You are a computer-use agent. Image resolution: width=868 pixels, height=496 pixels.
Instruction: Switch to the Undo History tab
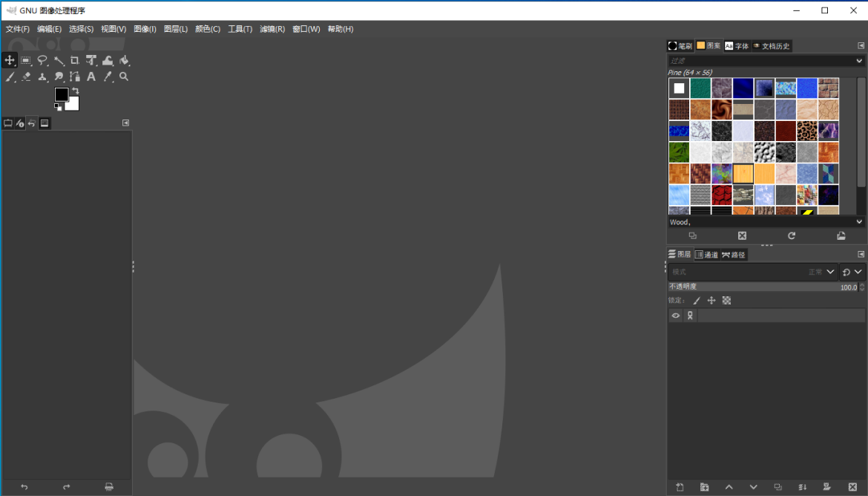[x=32, y=123]
